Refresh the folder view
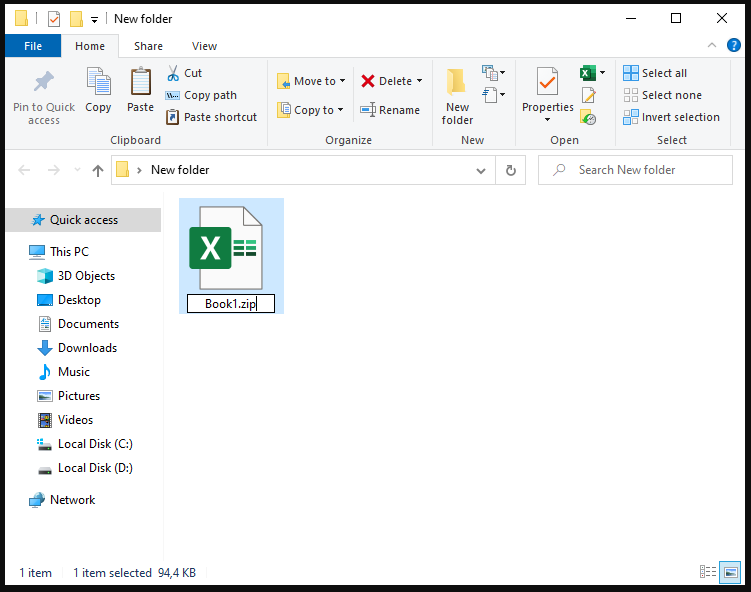This screenshot has height=592, width=751. click(x=511, y=170)
